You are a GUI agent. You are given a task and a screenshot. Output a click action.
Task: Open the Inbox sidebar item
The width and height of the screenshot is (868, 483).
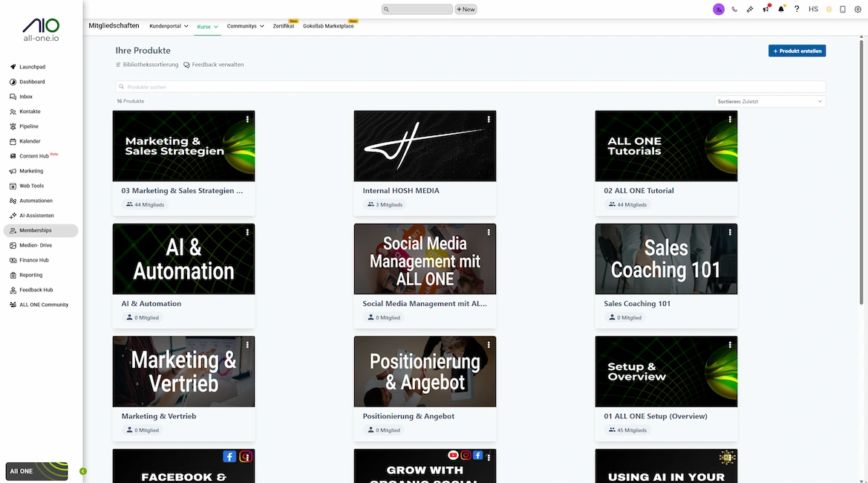click(x=26, y=97)
